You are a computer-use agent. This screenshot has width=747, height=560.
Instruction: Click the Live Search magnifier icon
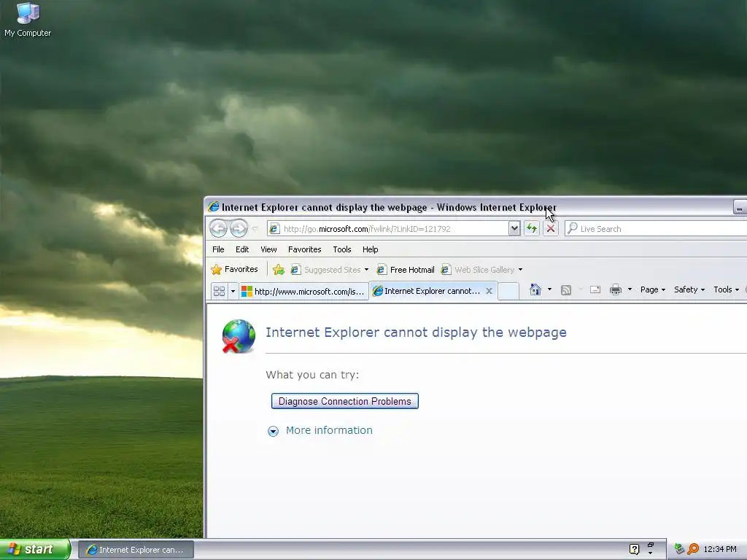(572, 228)
